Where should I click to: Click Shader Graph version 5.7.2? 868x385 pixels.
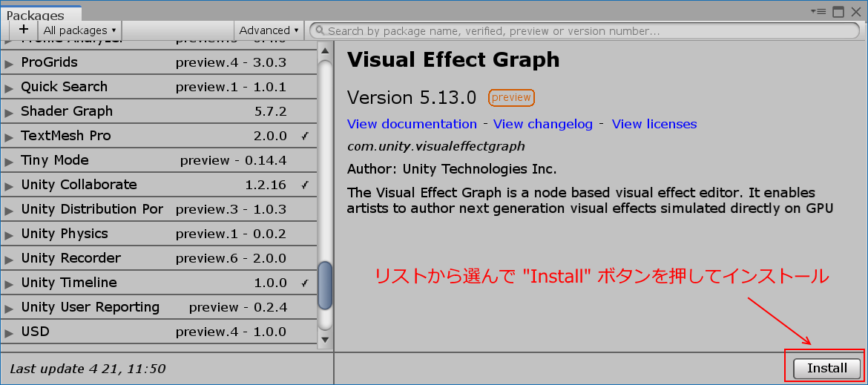[271, 112]
